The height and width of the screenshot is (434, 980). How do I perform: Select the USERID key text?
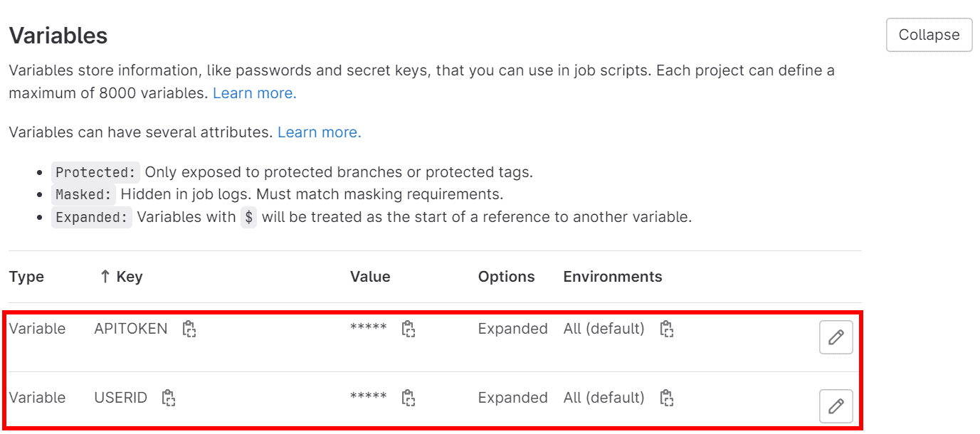[120, 398]
